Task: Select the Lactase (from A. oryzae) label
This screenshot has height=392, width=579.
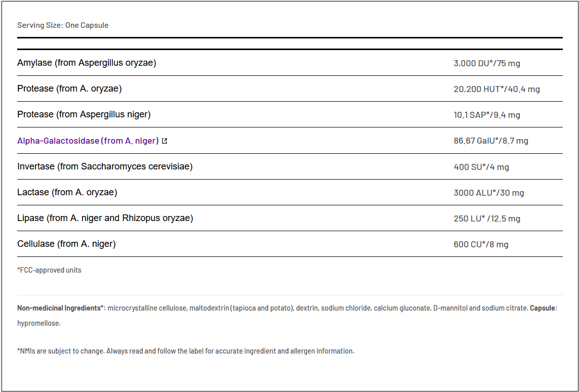Action: 67,192
